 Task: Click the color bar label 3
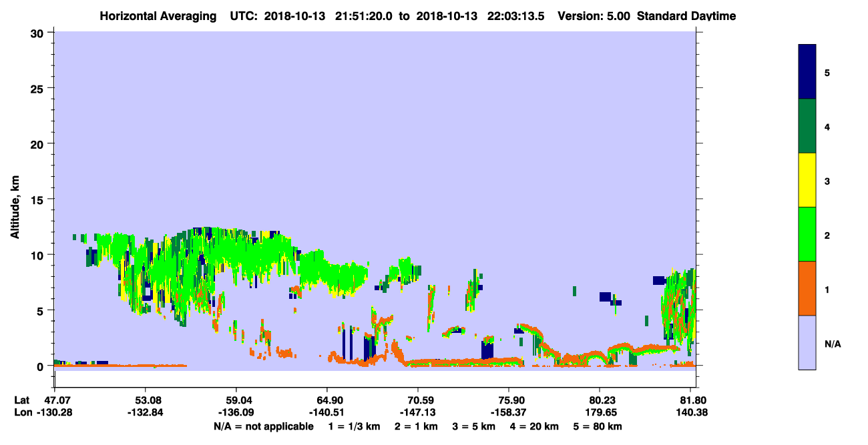coord(827,181)
